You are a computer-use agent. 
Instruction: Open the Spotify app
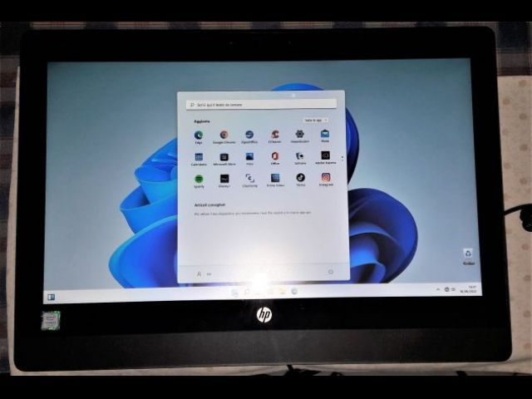click(199, 181)
